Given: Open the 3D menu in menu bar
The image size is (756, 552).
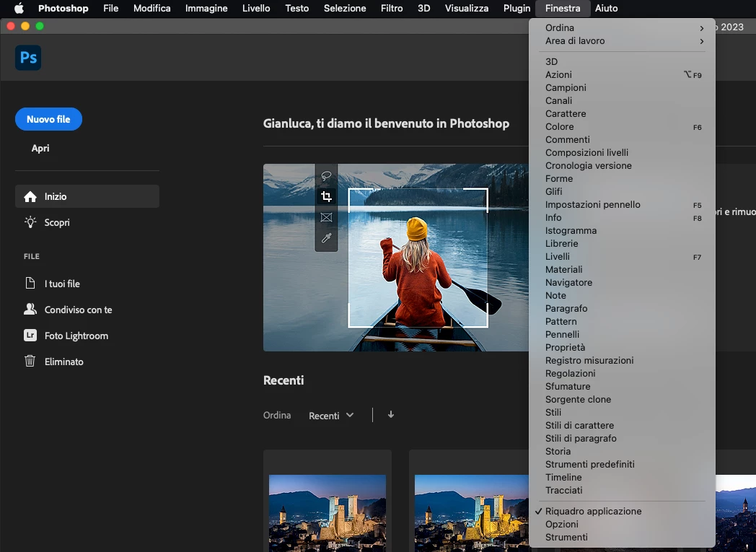Looking at the screenshot, I should coord(423,8).
